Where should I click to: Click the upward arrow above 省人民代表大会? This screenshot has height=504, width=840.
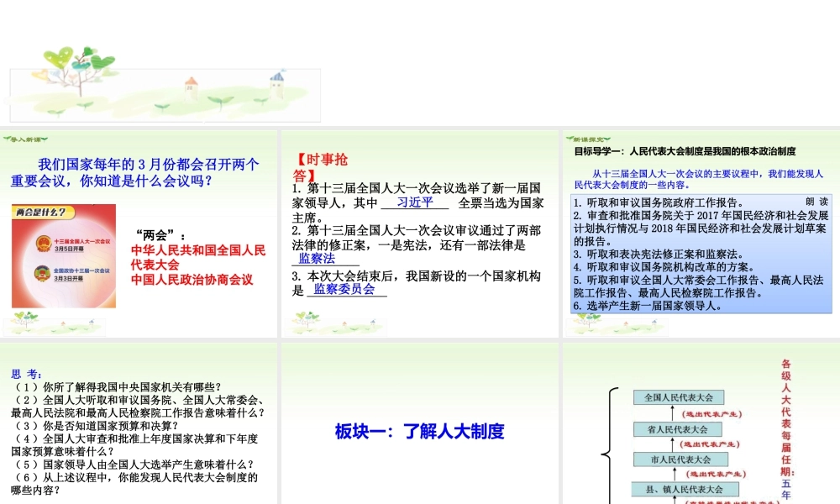pos(672,413)
